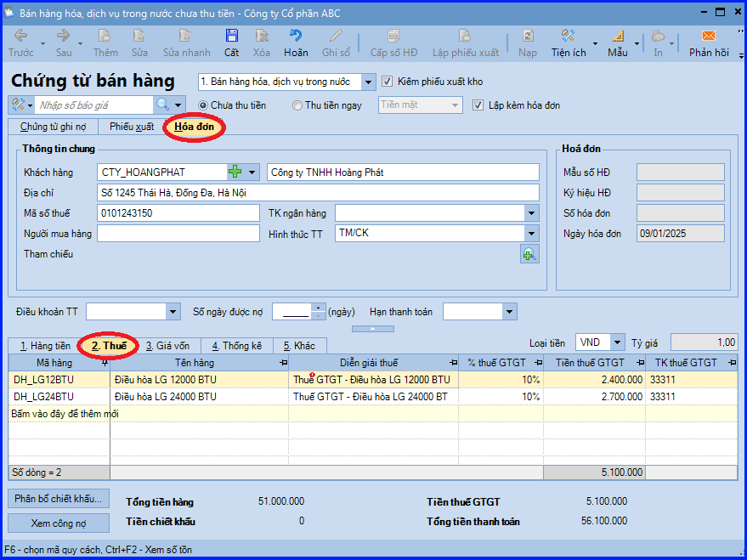Open the Hạn thanh toán date dropdown
The image size is (747, 560).
(x=509, y=312)
